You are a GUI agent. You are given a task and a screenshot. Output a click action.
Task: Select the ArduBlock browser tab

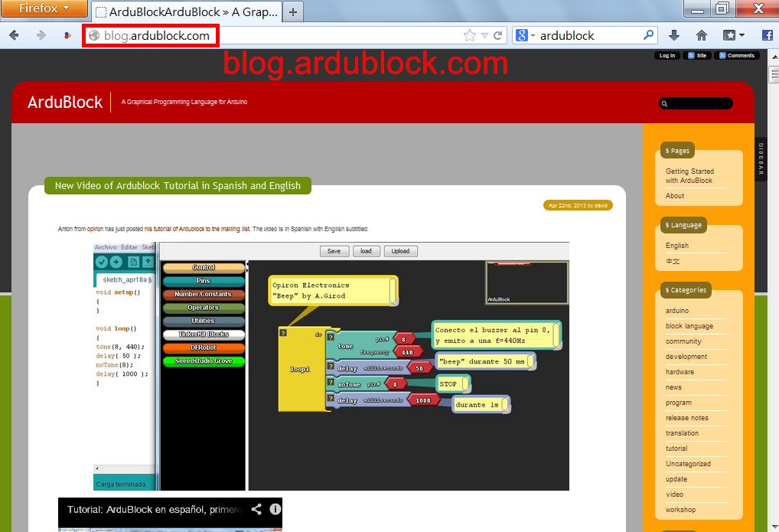click(186, 12)
